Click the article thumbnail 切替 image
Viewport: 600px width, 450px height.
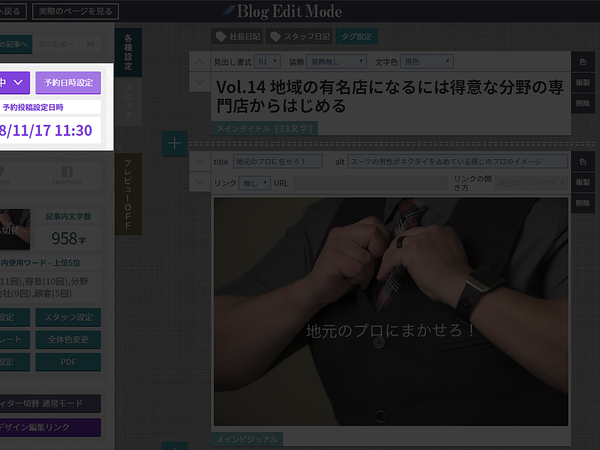[x=15, y=229]
